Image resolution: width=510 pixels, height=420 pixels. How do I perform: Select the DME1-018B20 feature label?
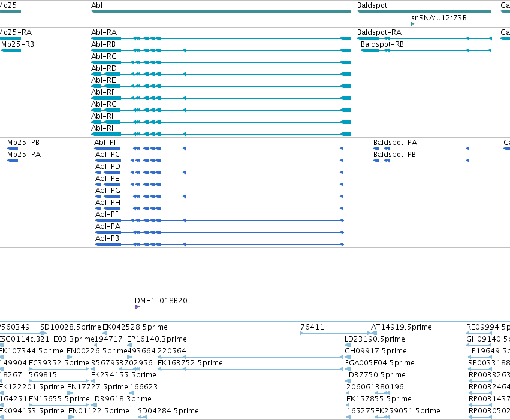[161, 301]
